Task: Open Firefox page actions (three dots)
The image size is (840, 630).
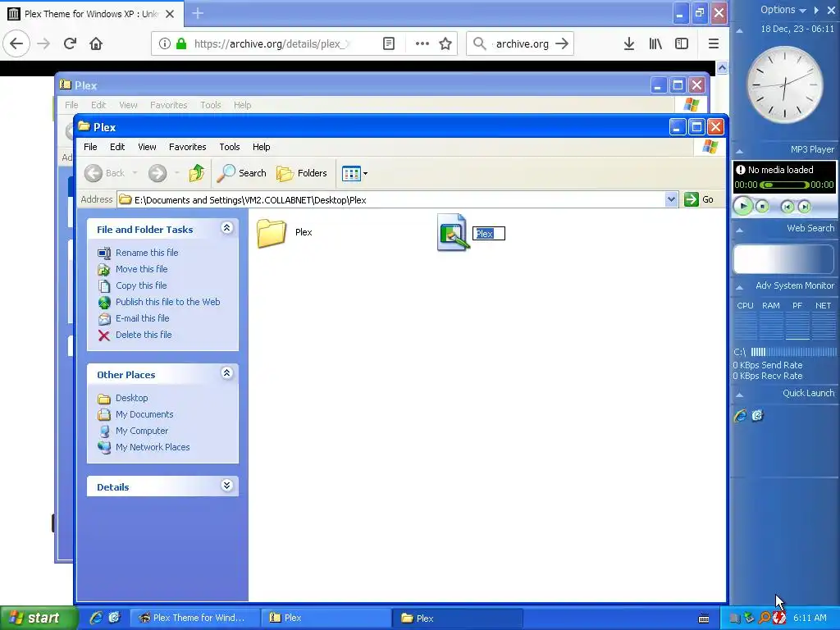Action: (422, 44)
